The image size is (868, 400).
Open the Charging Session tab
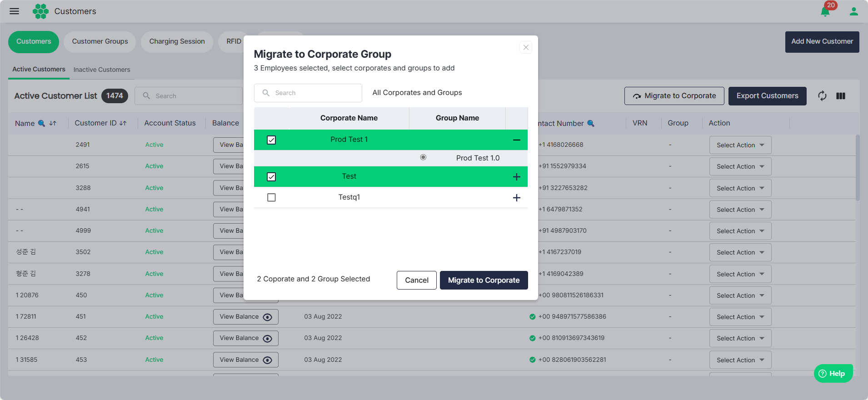pos(177,42)
